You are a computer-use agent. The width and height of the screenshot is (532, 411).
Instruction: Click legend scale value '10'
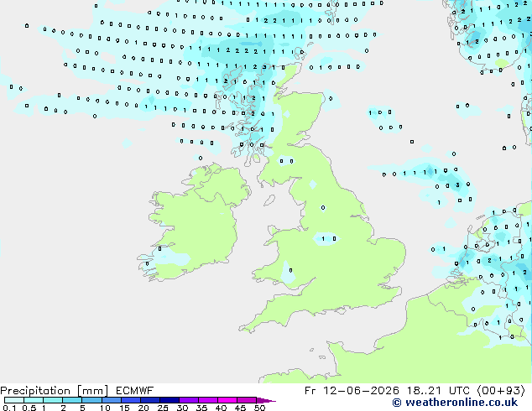tap(105, 408)
